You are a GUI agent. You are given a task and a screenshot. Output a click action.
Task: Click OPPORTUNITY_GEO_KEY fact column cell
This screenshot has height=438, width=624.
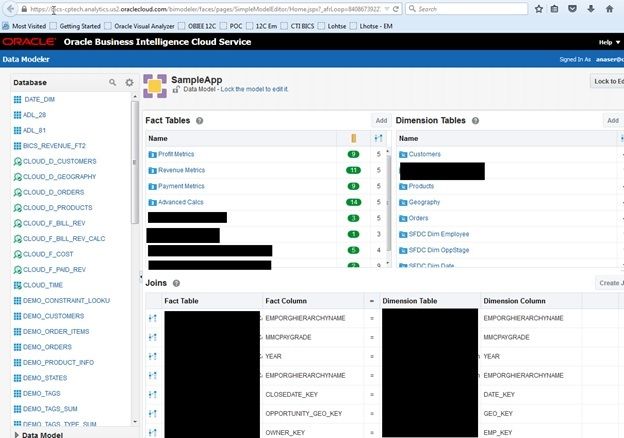click(x=304, y=414)
